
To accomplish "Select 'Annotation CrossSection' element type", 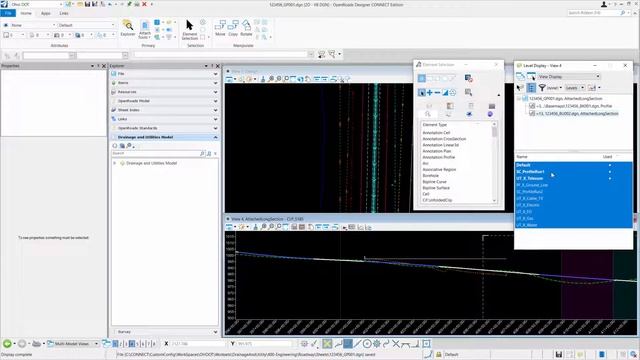I will (444, 139).
